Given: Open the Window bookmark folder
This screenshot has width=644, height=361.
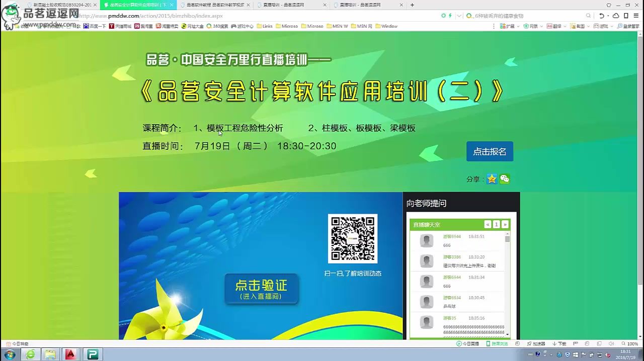Looking at the screenshot, I should (x=386, y=26).
